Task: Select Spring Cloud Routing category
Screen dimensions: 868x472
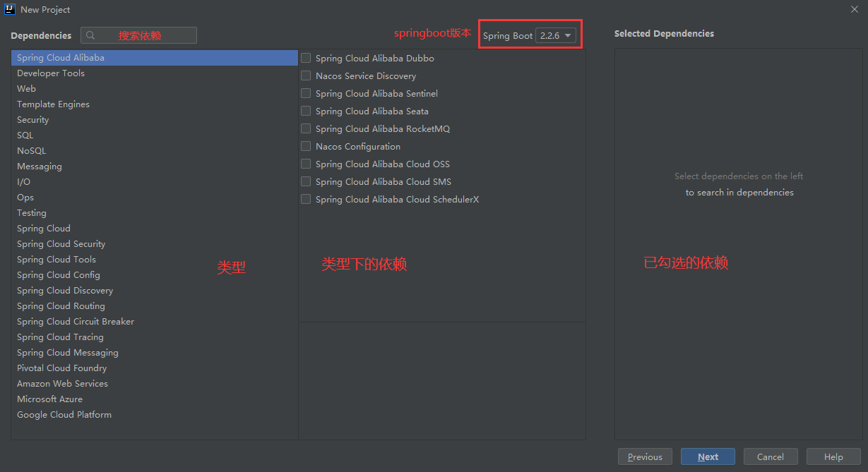Action: (155, 306)
